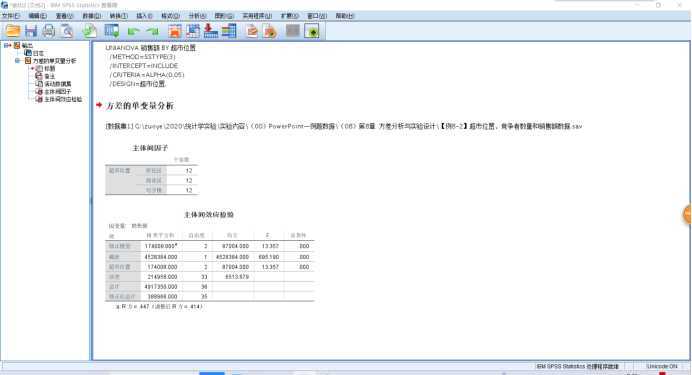Open the 转换(T) menu
Image resolution: width=692 pixels, height=375 pixels.
tap(118, 16)
